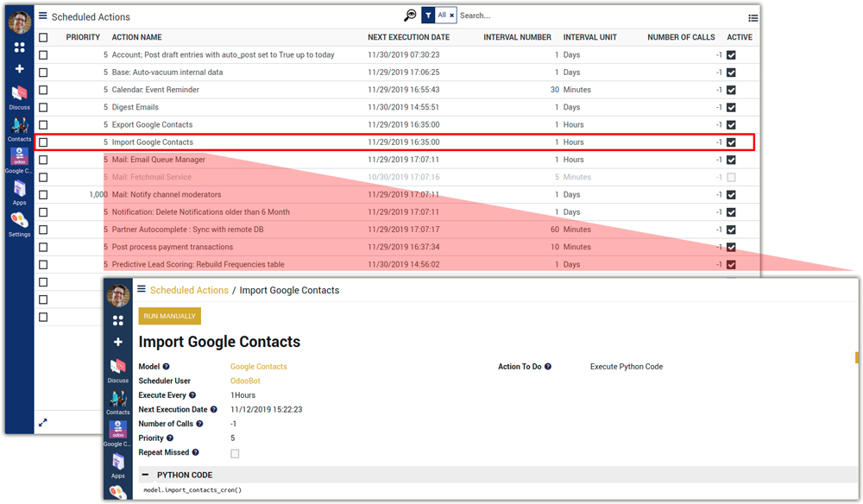Open the filter dropdown beside the All tag
The width and height of the screenshot is (863, 504).
coord(428,16)
